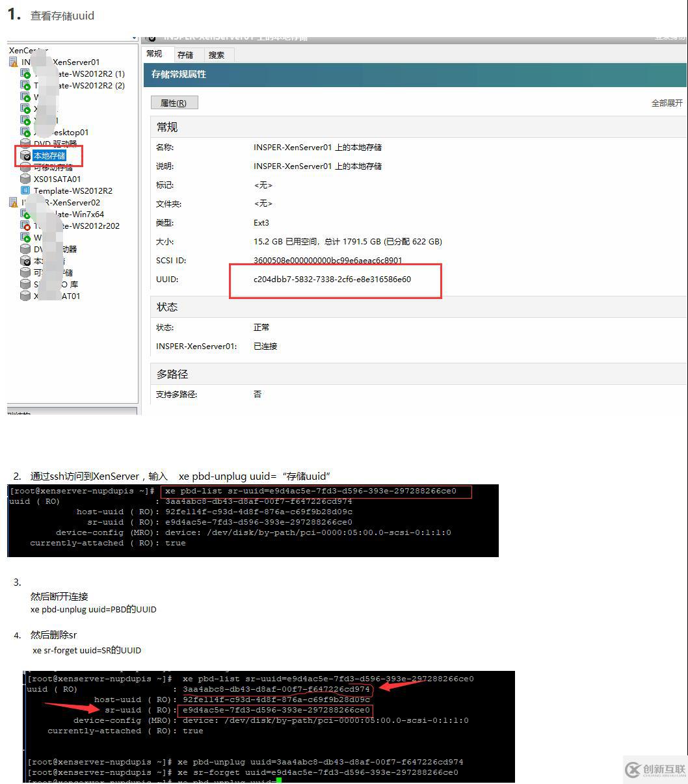Click the UUID: field label
Image resolution: width=688 pixels, height=784 pixels.
(x=167, y=280)
